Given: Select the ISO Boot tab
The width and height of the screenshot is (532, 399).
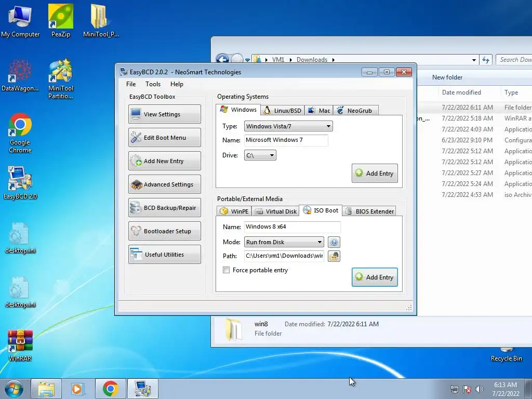Looking at the screenshot, I should point(321,210).
